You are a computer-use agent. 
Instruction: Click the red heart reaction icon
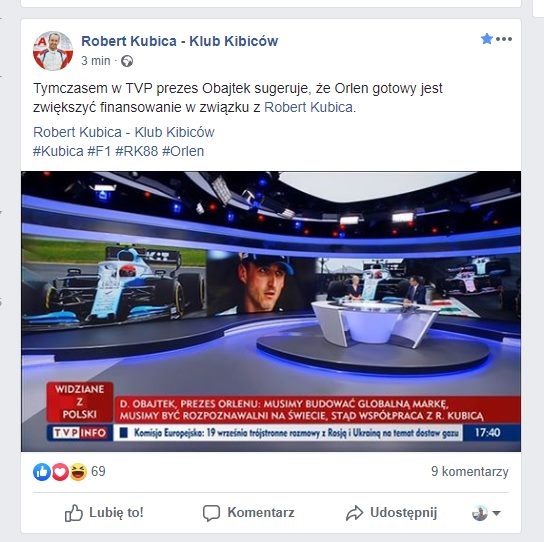(x=60, y=472)
